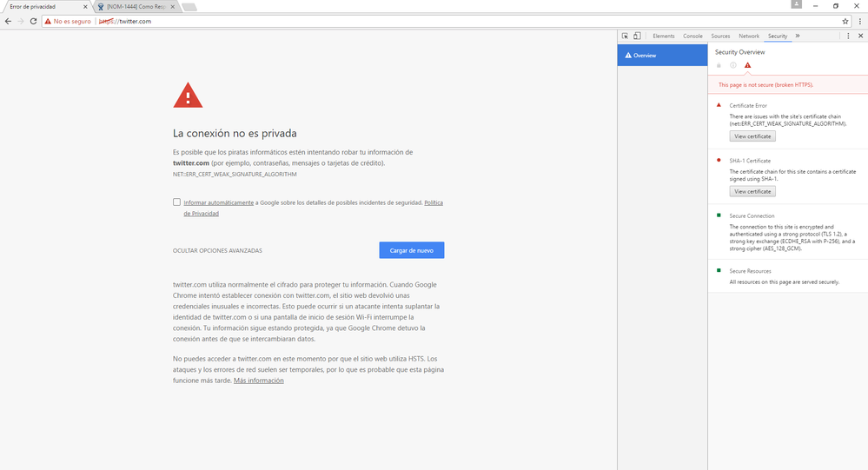Click the browser forward arrow
This screenshot has height=470, width=868.
coord(21,21)
